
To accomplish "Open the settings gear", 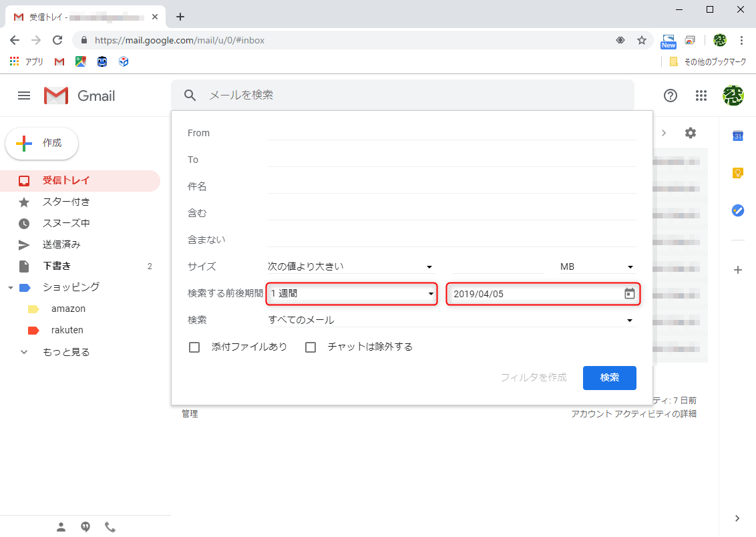I will click(x=691, y=133).
